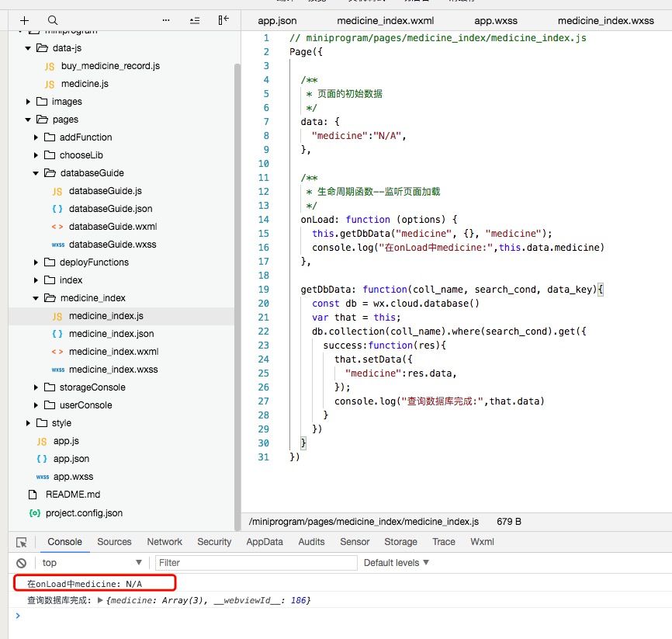This screenshot has width=672, height=639.
Task: Click the JS icon of databaseGuide.js
Action: [x=57, y=191]
